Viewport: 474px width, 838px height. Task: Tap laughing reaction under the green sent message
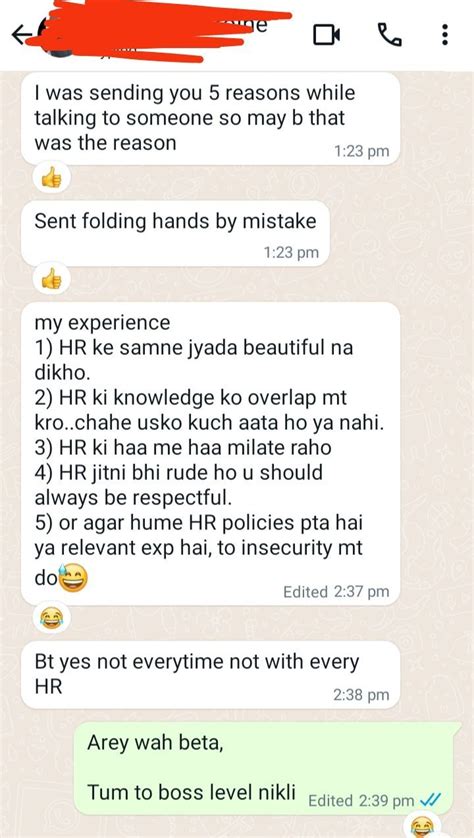click(423, 826)
